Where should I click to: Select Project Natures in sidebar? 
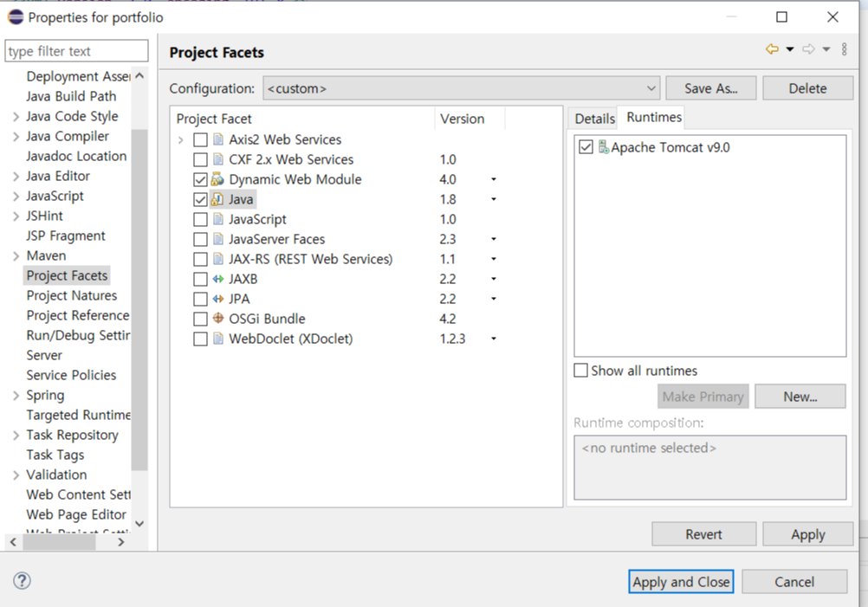(72, 295)
